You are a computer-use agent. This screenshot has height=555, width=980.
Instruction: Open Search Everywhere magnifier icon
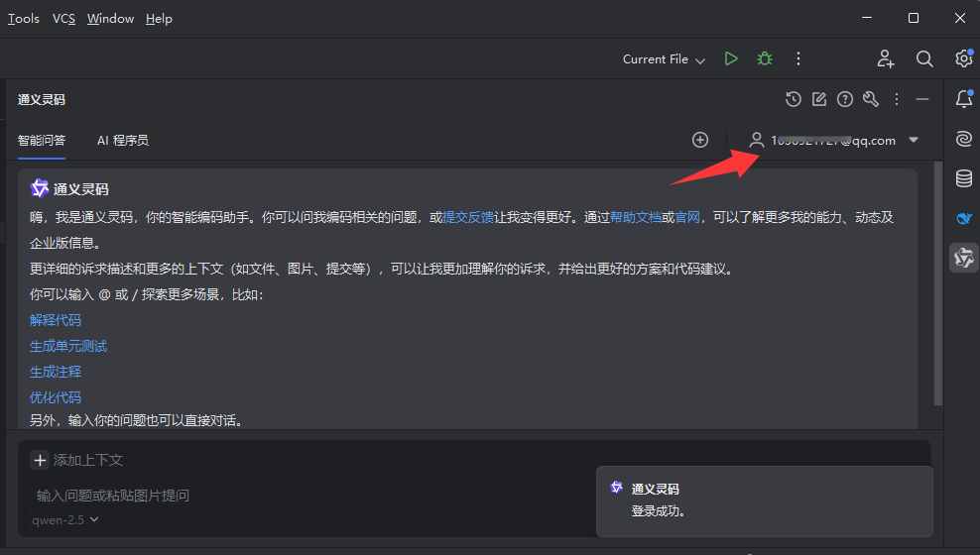(924, 59)
